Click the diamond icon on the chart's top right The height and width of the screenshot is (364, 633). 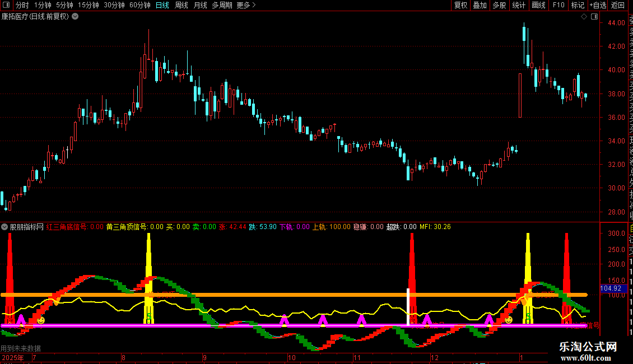point(584,17)
